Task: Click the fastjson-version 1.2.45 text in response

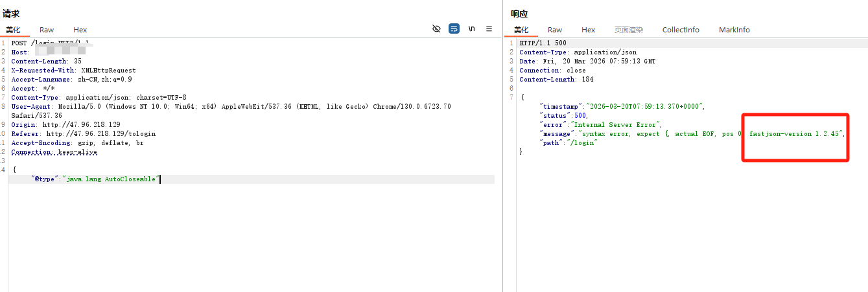Action: [795, 133]
